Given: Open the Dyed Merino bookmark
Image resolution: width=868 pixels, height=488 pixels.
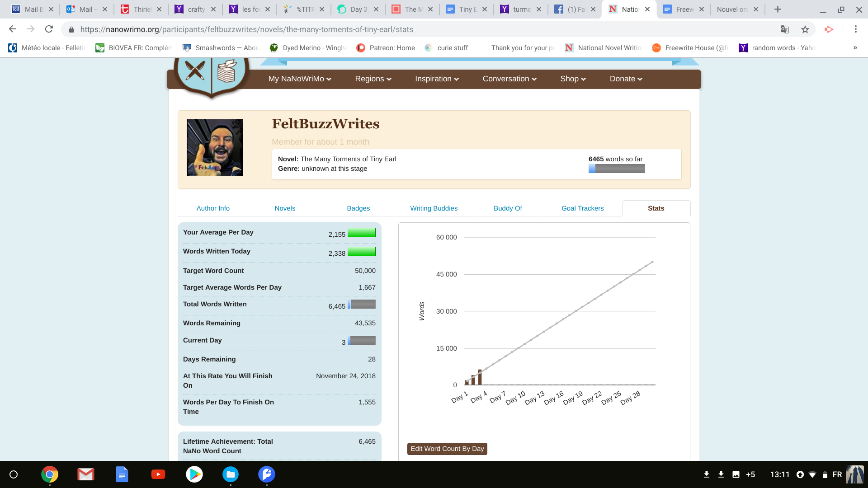Looking at the screenshot, I should (308, 48).
